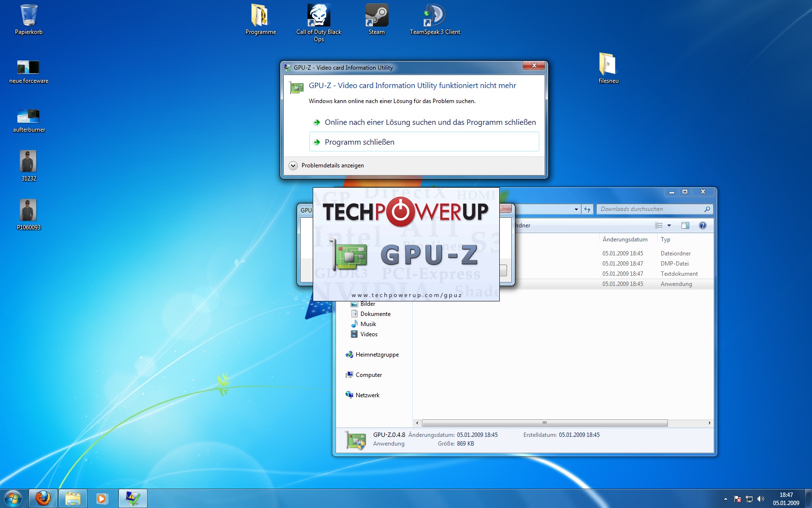Click the taskbar clock showing 18:47
Image resolution: width=812 pixels, height=508 pixels.
(x=786, y=499)
